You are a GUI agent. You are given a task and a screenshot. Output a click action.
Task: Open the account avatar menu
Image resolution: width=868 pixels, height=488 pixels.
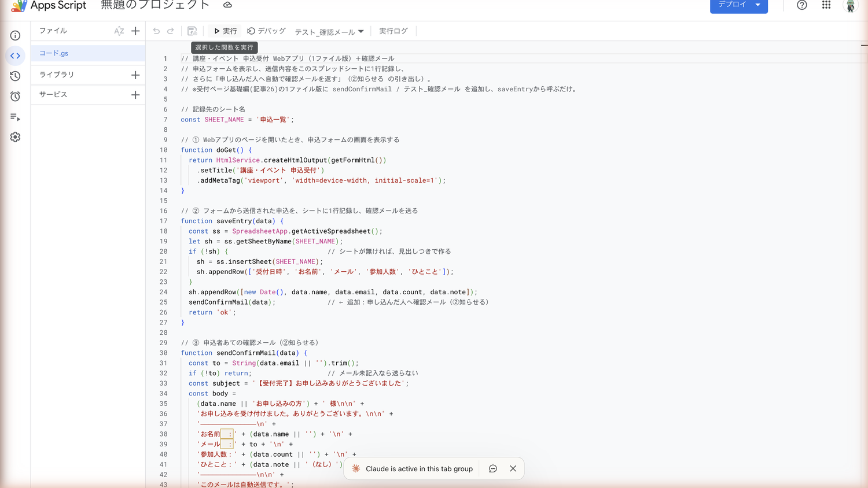coord(851,6)
